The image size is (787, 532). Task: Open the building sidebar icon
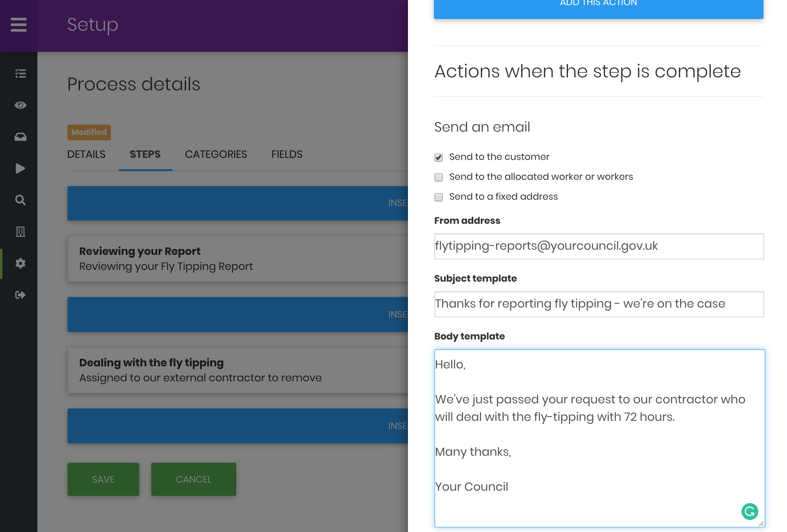tap(20, 232)
